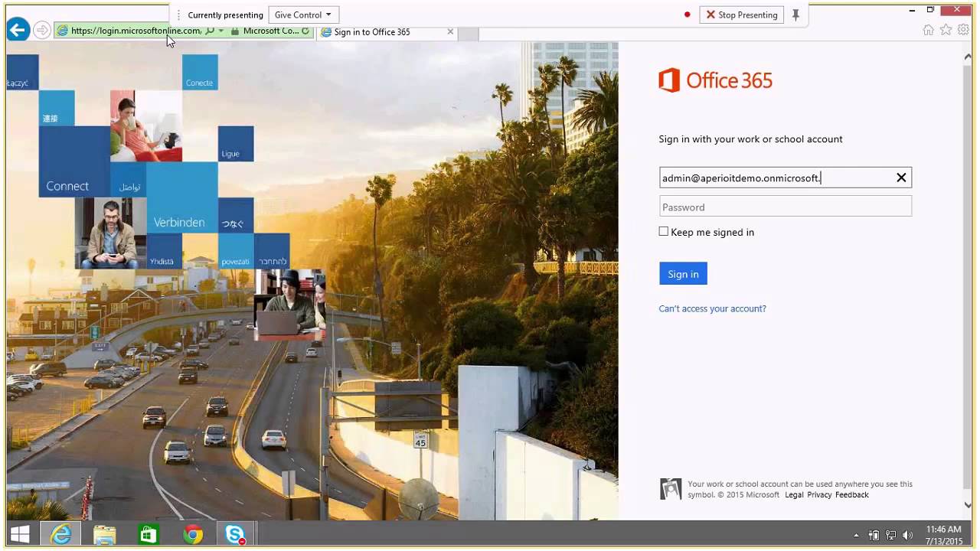Enable the Keep me signed in checkbox
This screenshot has height=551, width=980.
(x=663, y=231)
